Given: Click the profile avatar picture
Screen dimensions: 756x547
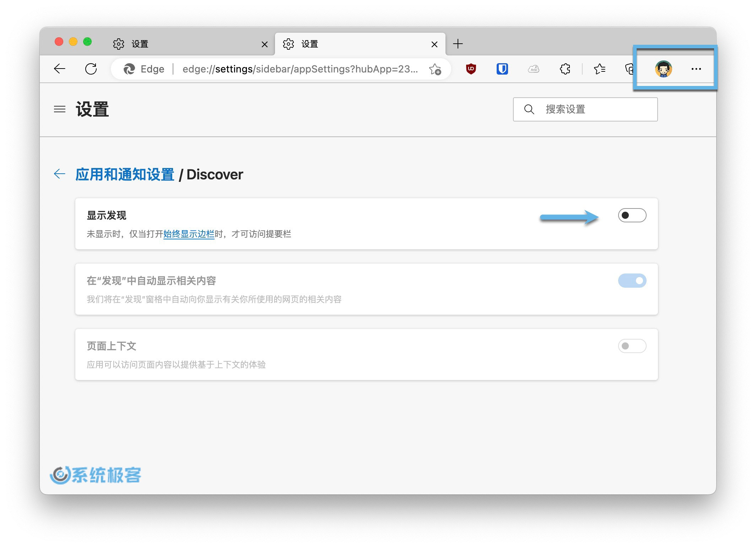Looking at the screenshot, I should [663, 69].
